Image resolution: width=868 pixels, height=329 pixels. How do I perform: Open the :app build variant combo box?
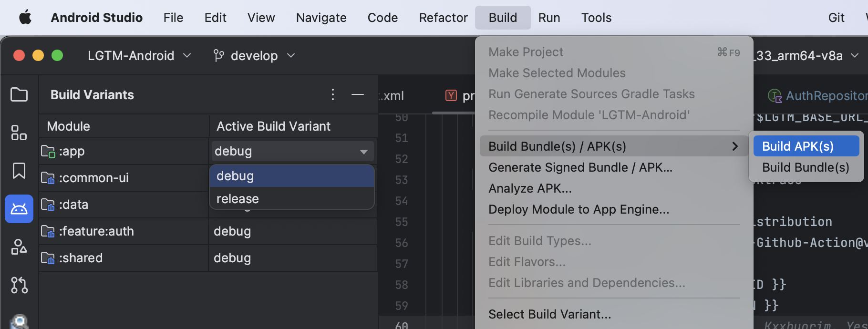tap(292, 151)
